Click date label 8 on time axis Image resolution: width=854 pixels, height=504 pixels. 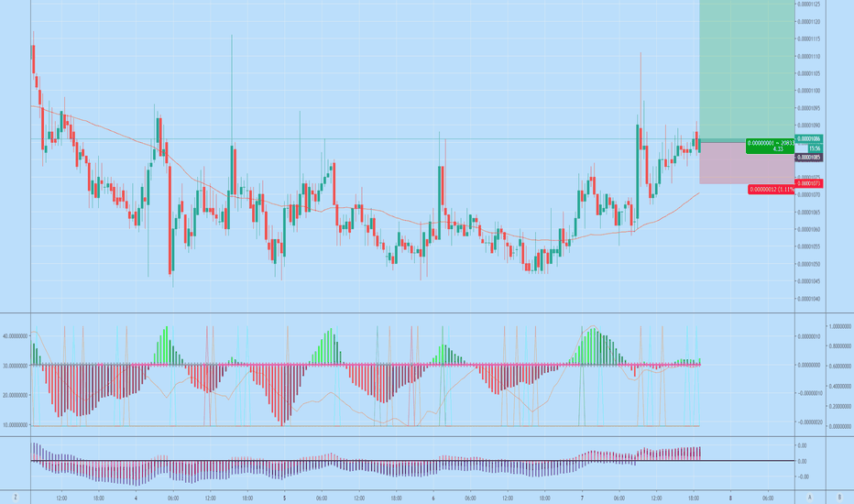(x=730, y=498)
